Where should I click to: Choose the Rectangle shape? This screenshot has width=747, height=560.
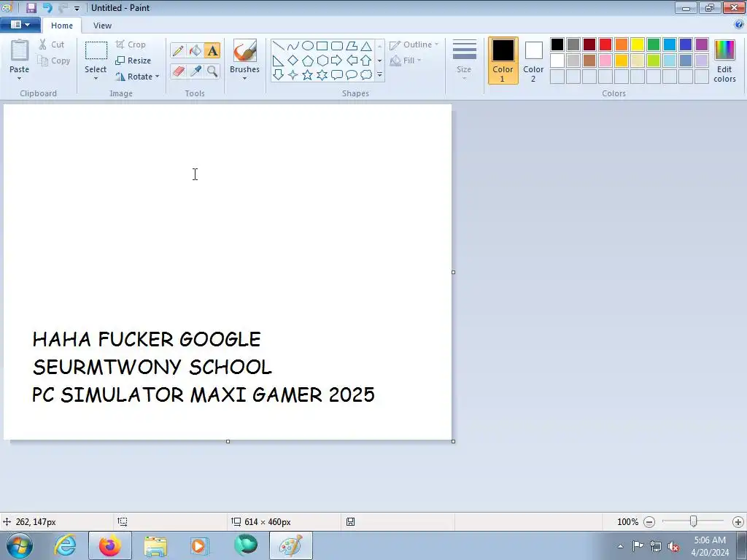point(322,46)
